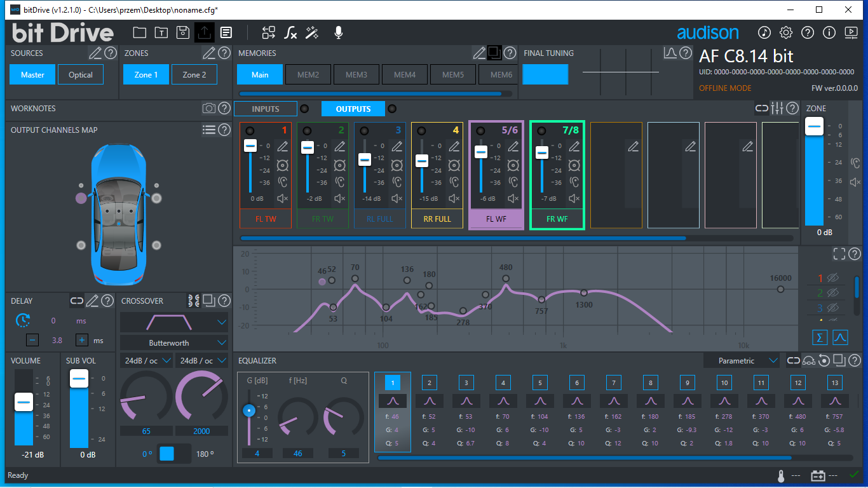
Task: Switch to the INPUTS tab
Action: (x=266, y=109)
